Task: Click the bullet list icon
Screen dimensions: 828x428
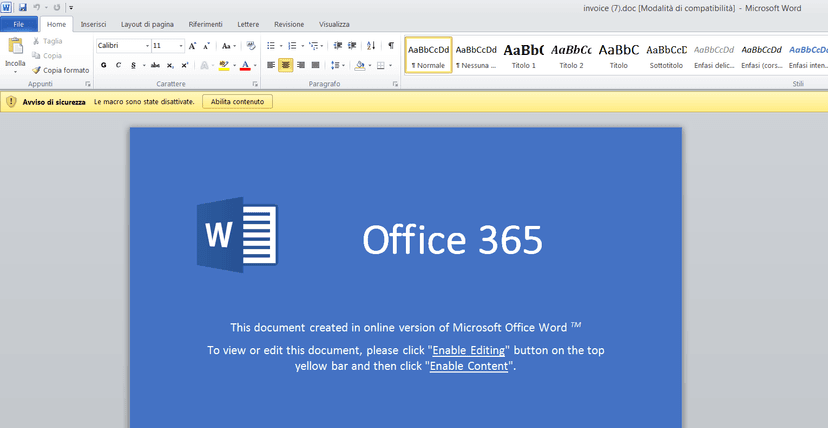Action: pyautogui.click(x=271, y=46)
